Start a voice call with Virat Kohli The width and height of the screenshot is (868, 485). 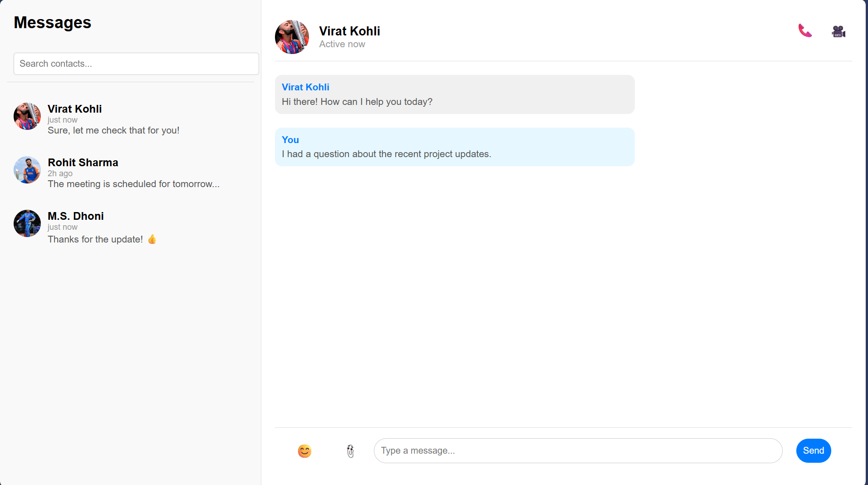tap(805, 31)
